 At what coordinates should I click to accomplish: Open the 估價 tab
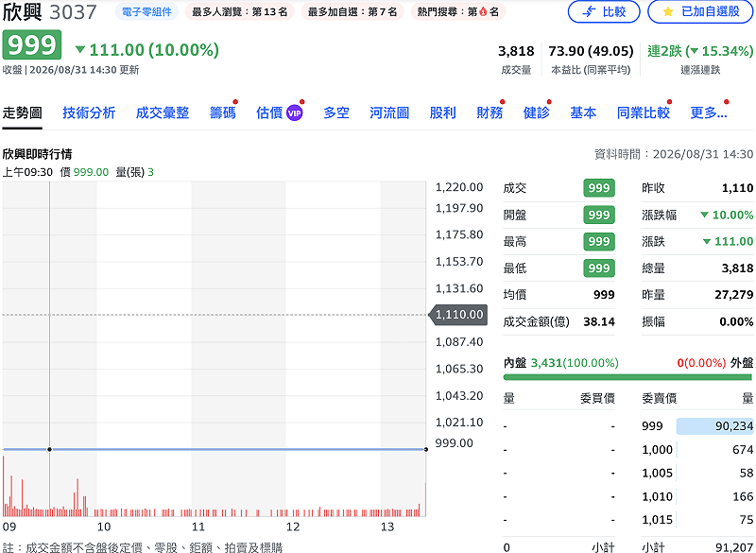[269, 112]
